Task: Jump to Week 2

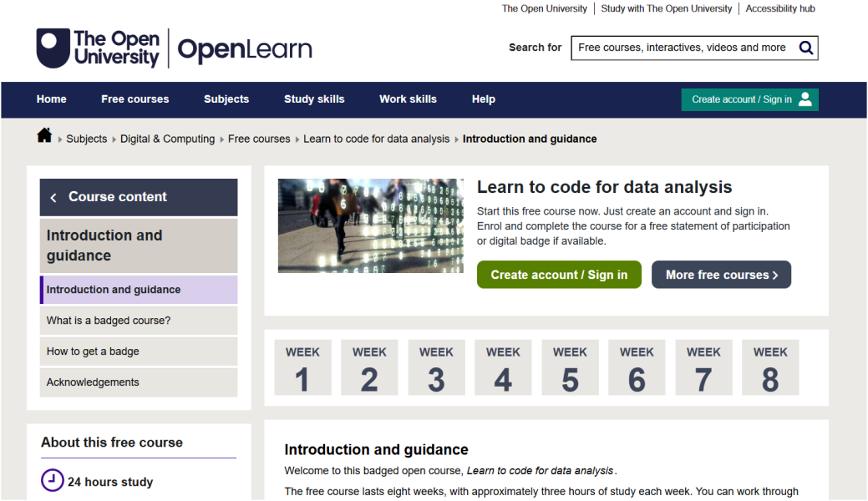Action: pos(369,367)
